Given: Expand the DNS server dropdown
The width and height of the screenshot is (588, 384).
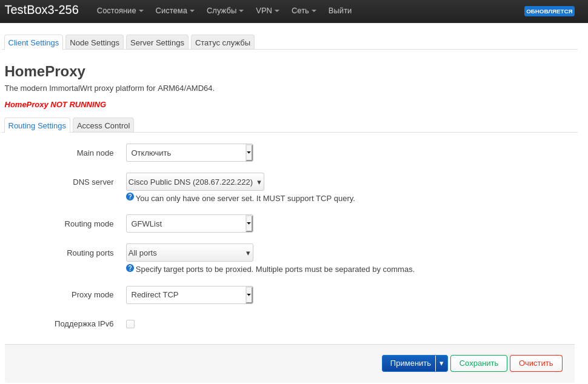Looking at the screenshot, I should 195,182.
